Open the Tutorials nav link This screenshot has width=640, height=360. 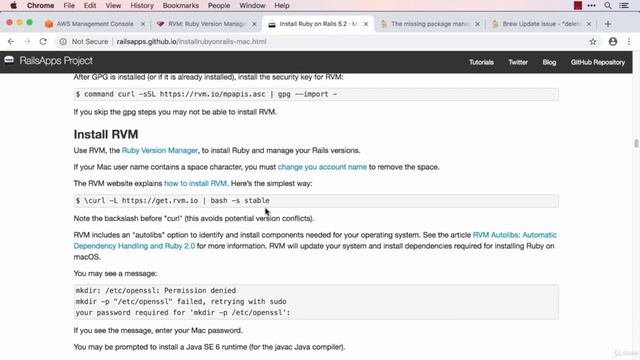coord(481,62)
